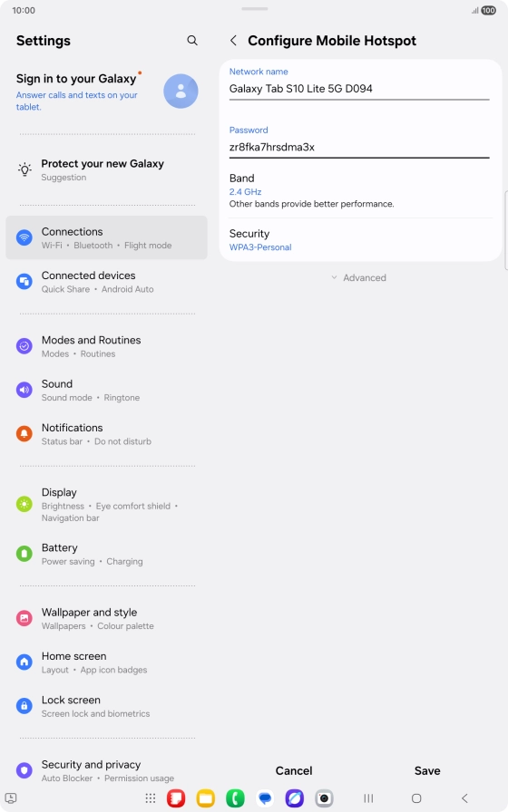Expand the Advanced options section
508x812 pixels.
tap(358, 277)
